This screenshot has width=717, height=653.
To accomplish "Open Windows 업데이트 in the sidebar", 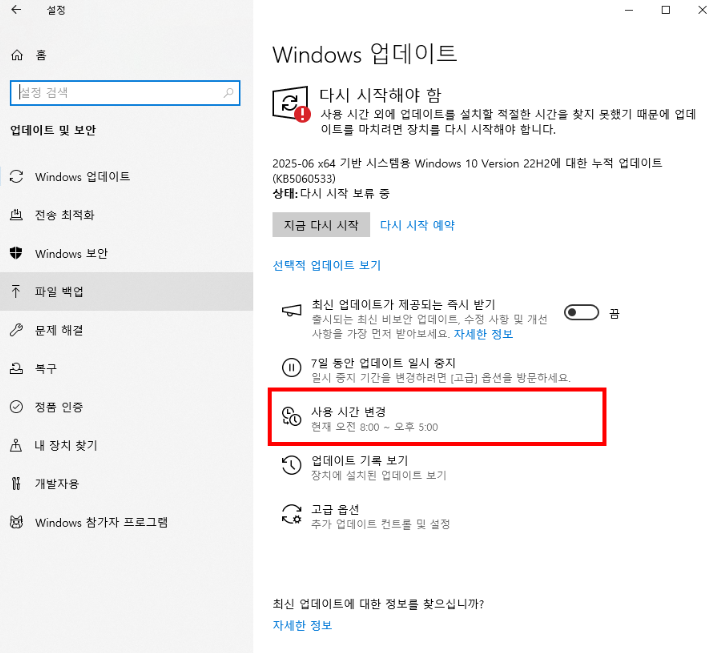I will click(x=126, y=177).
